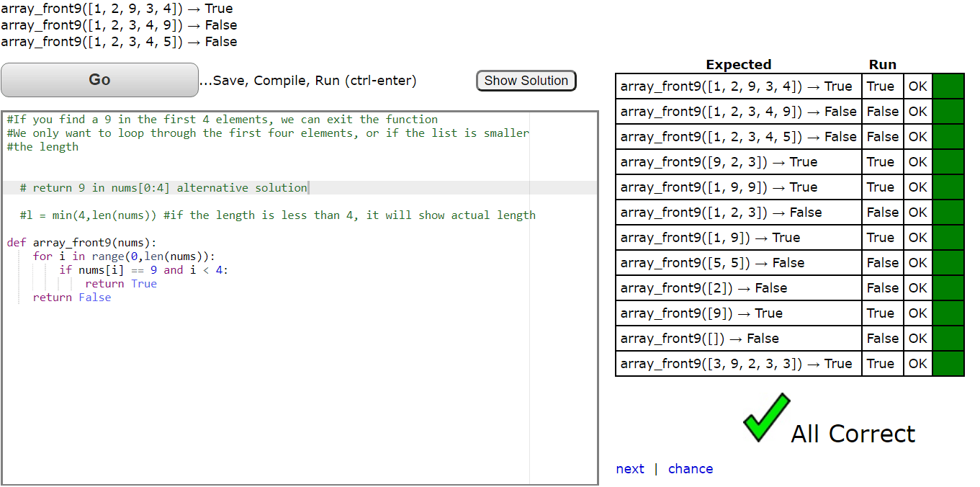Click the green status cell of the '[]' row
This screenshot has height=487, width=980.
click(x=948, y=339)
